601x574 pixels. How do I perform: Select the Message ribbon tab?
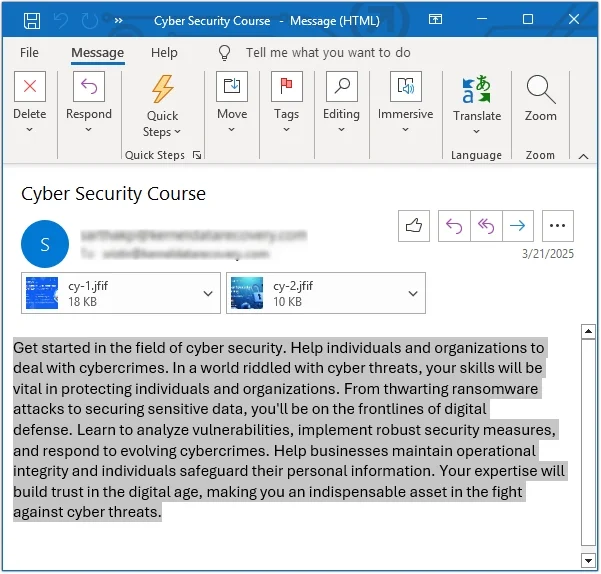tap(97, 52)
